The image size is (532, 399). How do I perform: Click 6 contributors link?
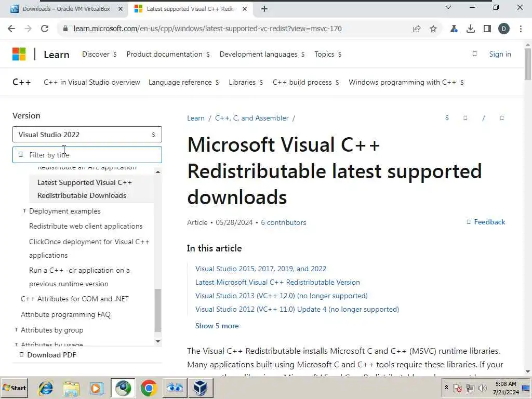point(283,222)
